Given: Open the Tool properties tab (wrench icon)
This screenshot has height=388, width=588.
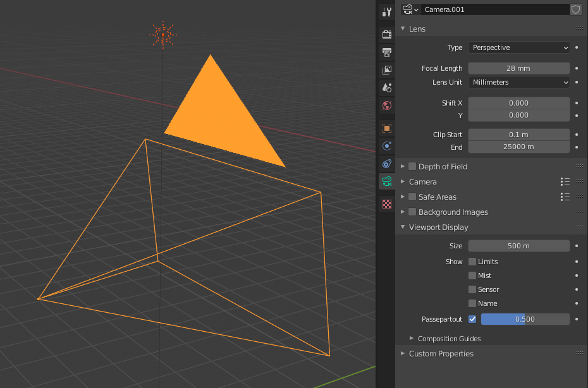Looking at the screenshot, I should (386, 13).
